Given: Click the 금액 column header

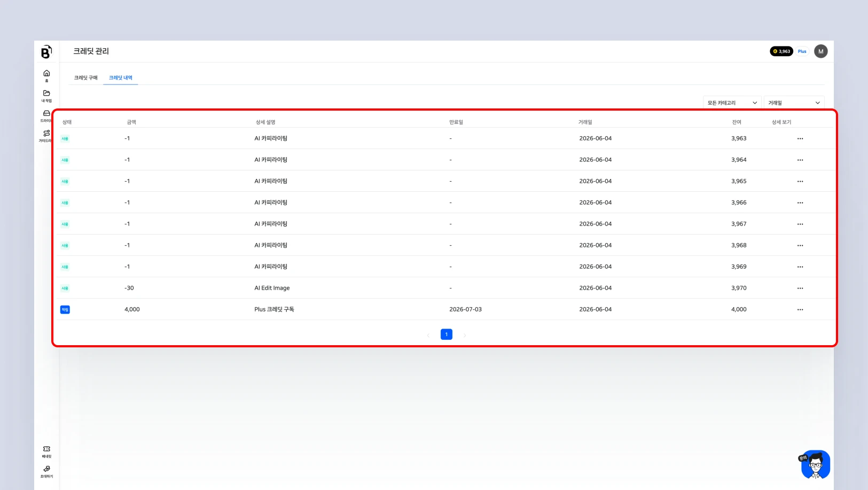Looking at the screenshot, I should [x=131, y=122].
